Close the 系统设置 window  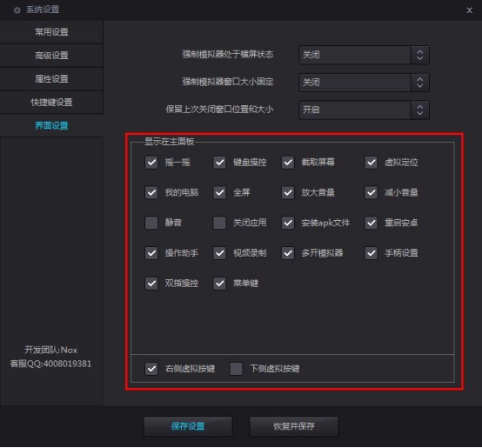point(470,10)
